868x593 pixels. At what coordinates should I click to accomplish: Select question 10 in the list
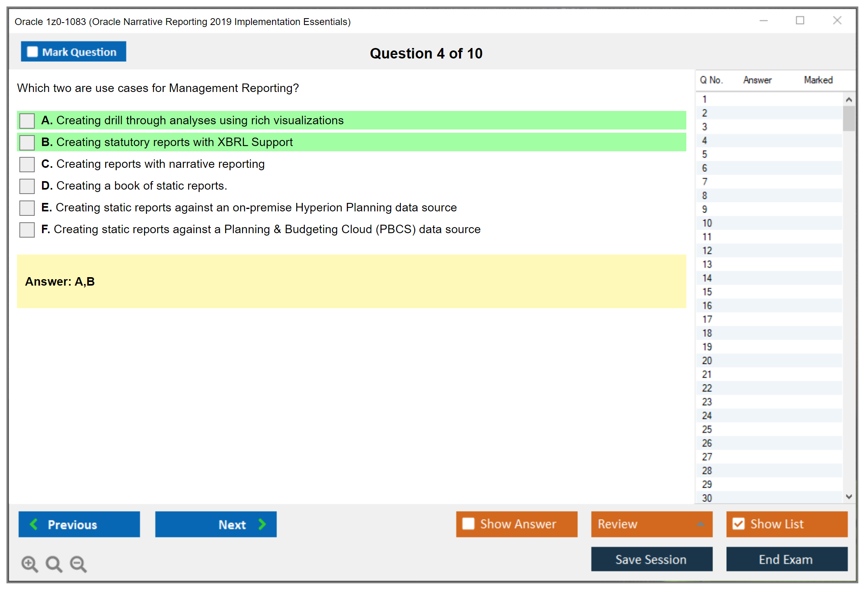click(707, 223)
